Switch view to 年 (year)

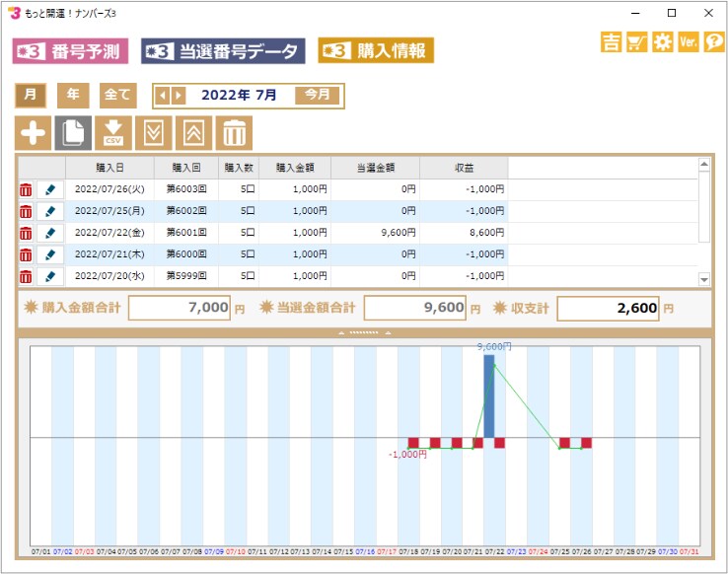(73, 96)
